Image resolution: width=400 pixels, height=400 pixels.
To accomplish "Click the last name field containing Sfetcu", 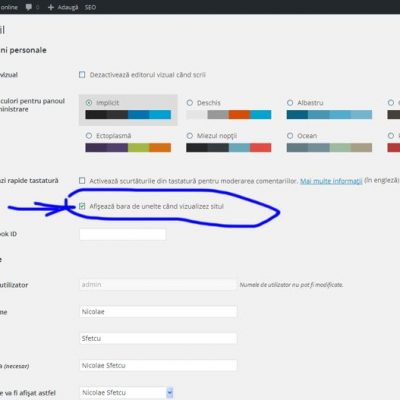I will click(158, 338).
